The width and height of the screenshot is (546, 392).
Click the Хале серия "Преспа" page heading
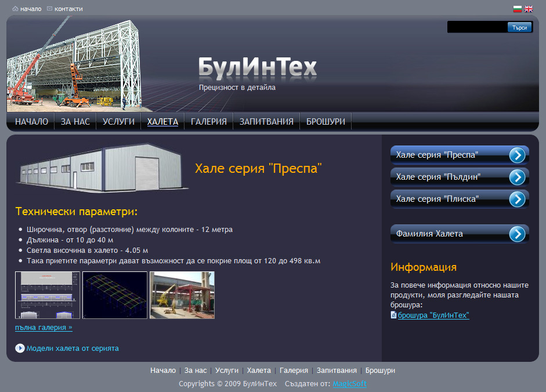(x=258, y=169)
